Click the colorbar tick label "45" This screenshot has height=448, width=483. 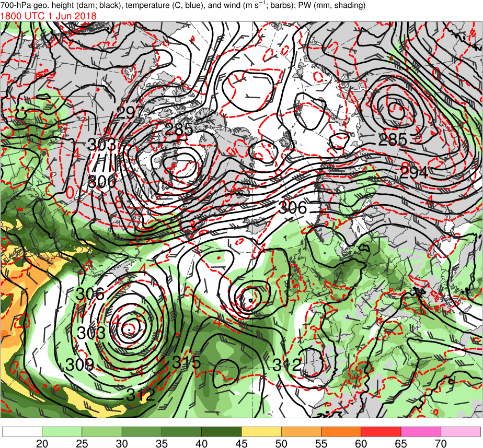coord(241,443)
